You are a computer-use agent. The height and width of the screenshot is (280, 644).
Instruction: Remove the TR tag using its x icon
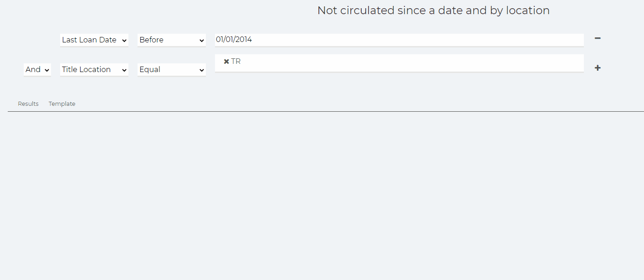pyautogui.click(x=226, y=62)
